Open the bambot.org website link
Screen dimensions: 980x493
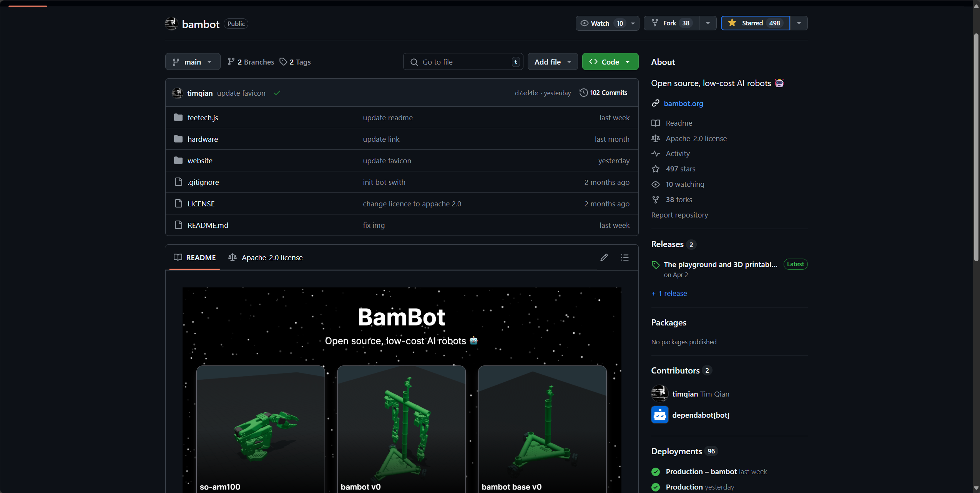click(x=683, y=103)
